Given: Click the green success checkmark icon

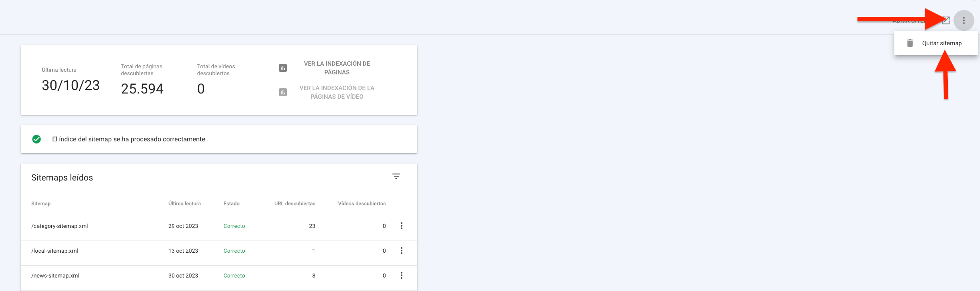Looking at the screenshot, I should point(37,139).
